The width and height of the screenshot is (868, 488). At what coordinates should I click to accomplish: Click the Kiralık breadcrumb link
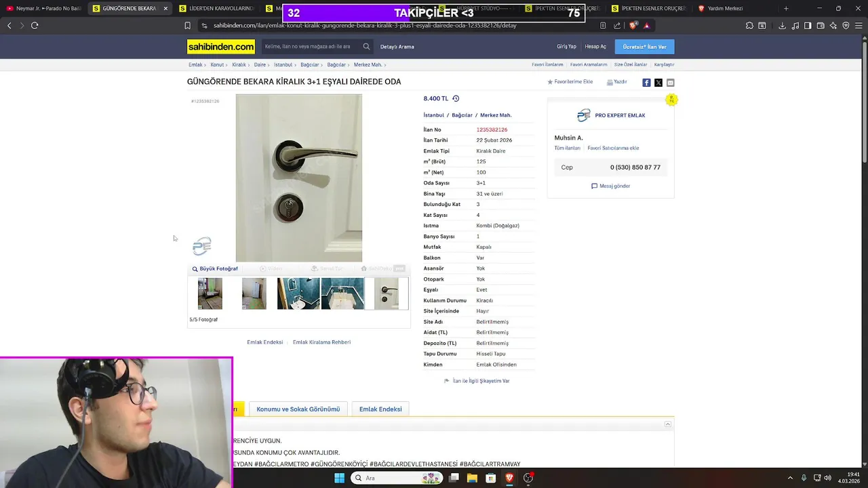239,64
